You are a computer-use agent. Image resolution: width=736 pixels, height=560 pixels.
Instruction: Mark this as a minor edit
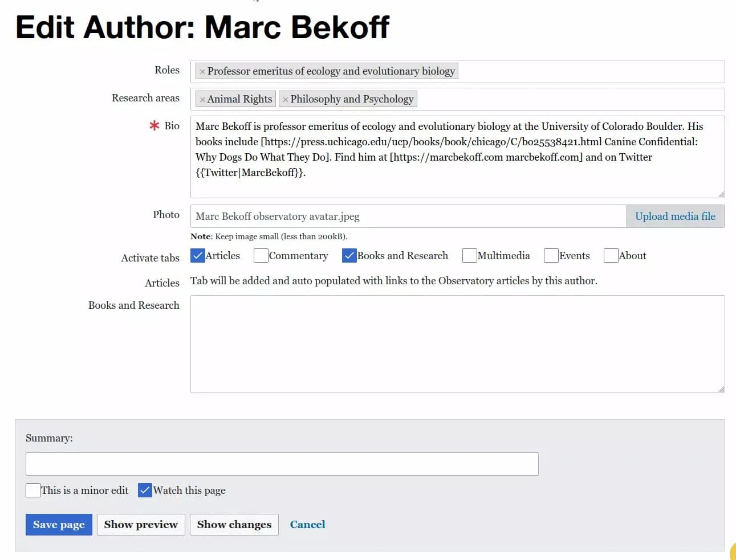[32, 490]
